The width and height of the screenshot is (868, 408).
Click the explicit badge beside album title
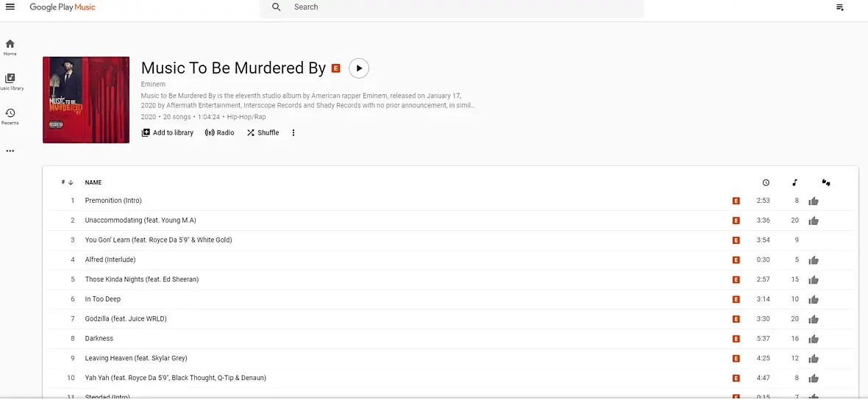pyautogui.click(x=335, y=68)
